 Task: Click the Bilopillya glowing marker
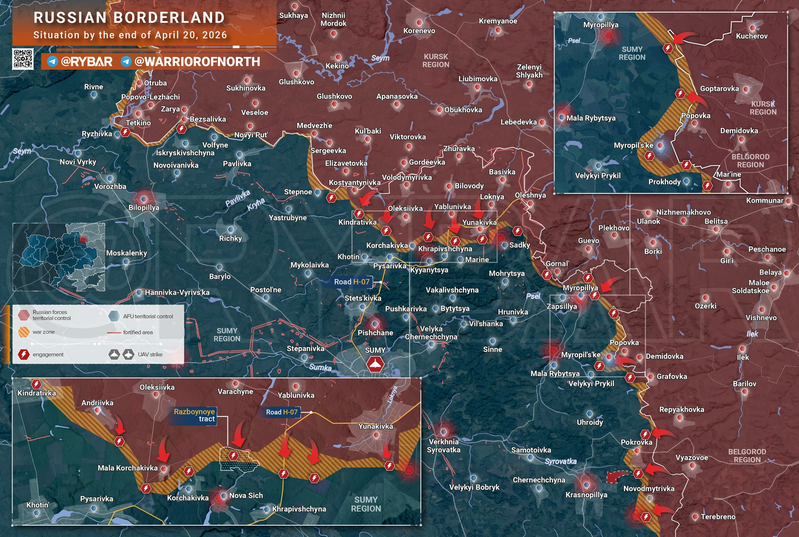144,198
